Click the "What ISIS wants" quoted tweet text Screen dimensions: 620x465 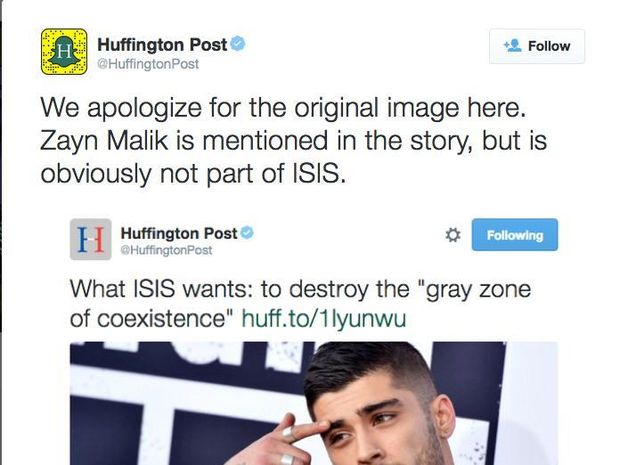[301, 304]
